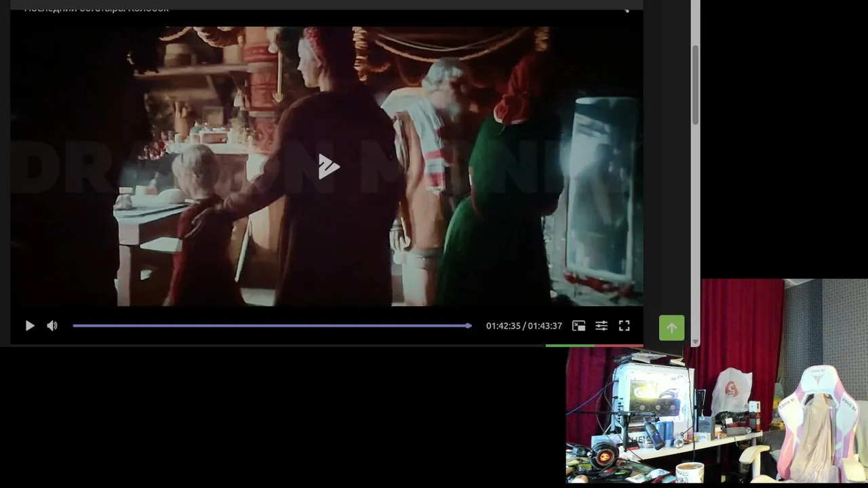
Task: Click the video seek progress bar
Action: pos(272,326)
